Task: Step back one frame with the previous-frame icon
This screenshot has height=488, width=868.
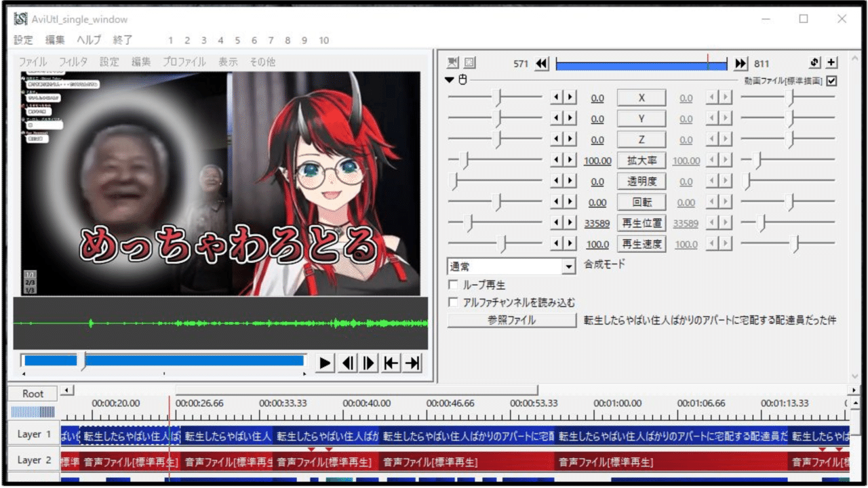Action: [347, 363]
